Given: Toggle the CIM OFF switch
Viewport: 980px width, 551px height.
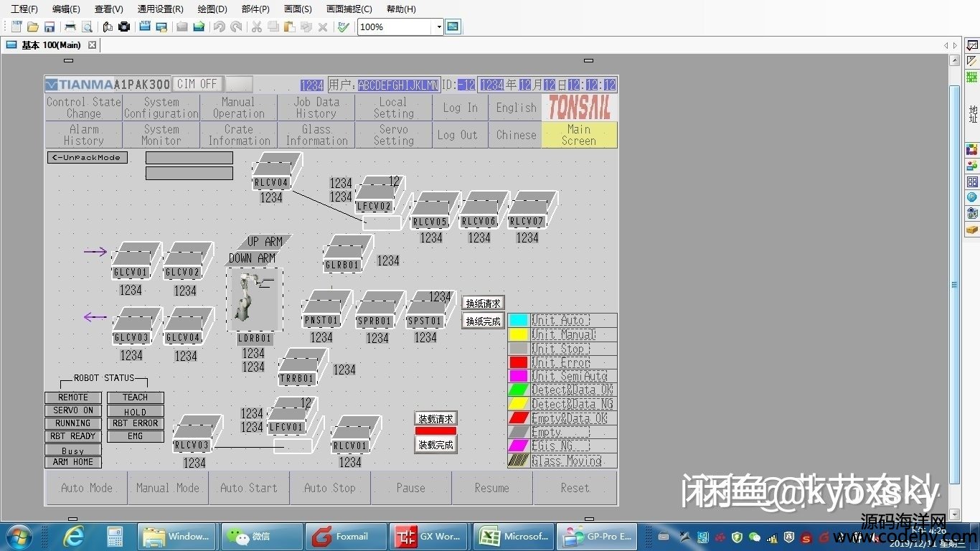Looking at the screenshot, I should 197,84.
